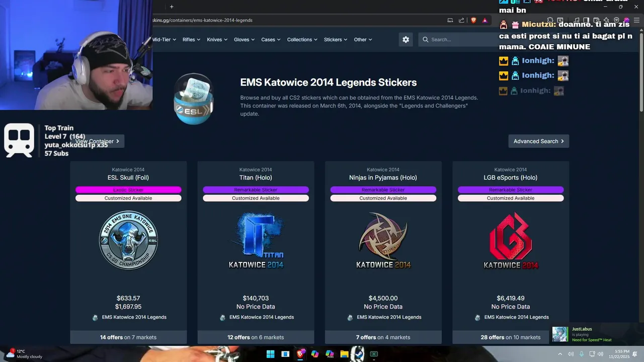Click the ESL Skull (Foil) title
This screenshot has height=362, width=644.
click(x=128, y=177)
